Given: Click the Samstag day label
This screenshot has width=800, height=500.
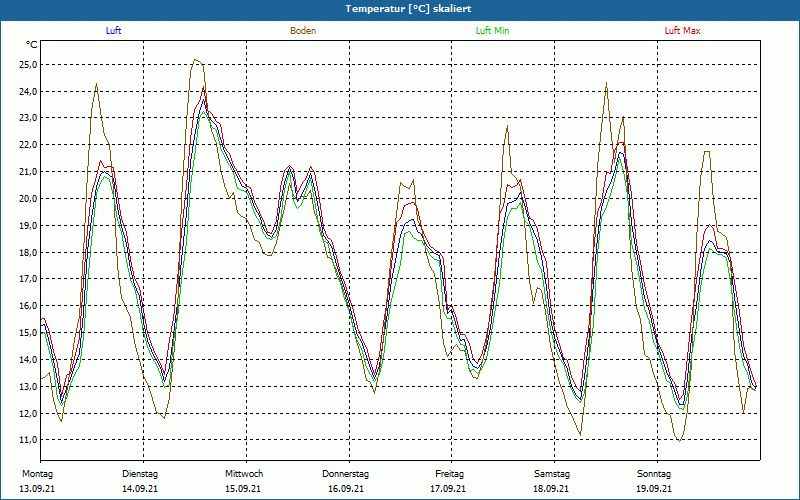Looking at the screenshot, I should pyautogui.click(x=552, y=474).
